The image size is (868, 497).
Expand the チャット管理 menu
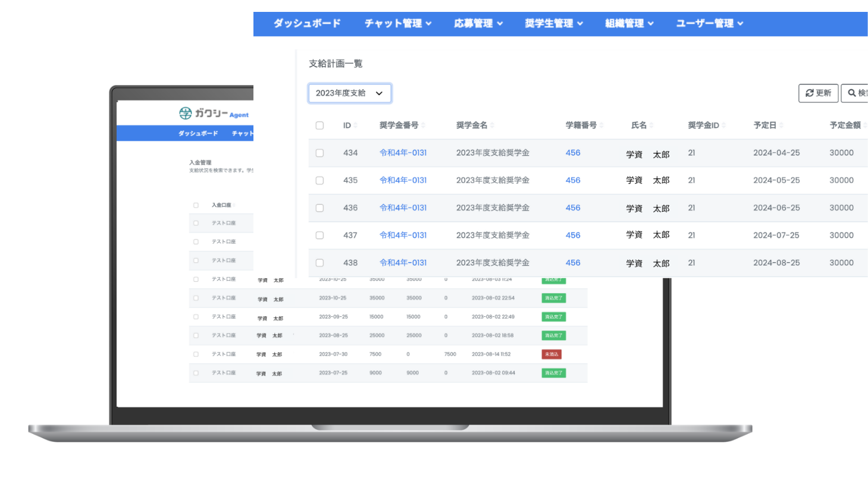click(397, 24)
